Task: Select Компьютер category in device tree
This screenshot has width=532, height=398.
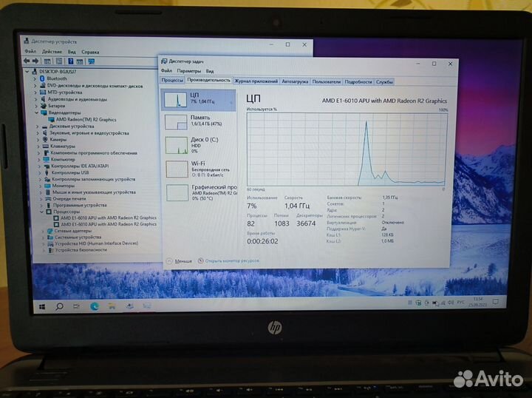Action: (63, 159)
